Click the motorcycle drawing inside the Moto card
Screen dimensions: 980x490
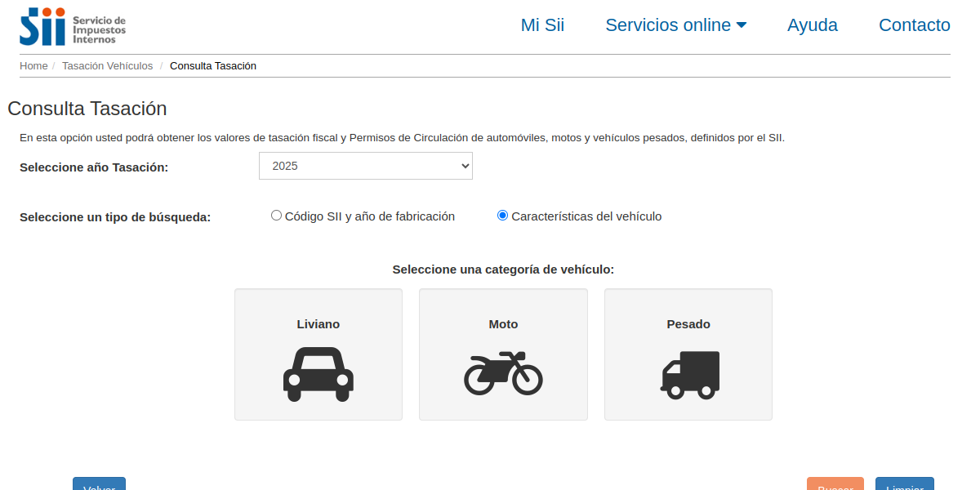pyautogui.click(x=503, y=374)
